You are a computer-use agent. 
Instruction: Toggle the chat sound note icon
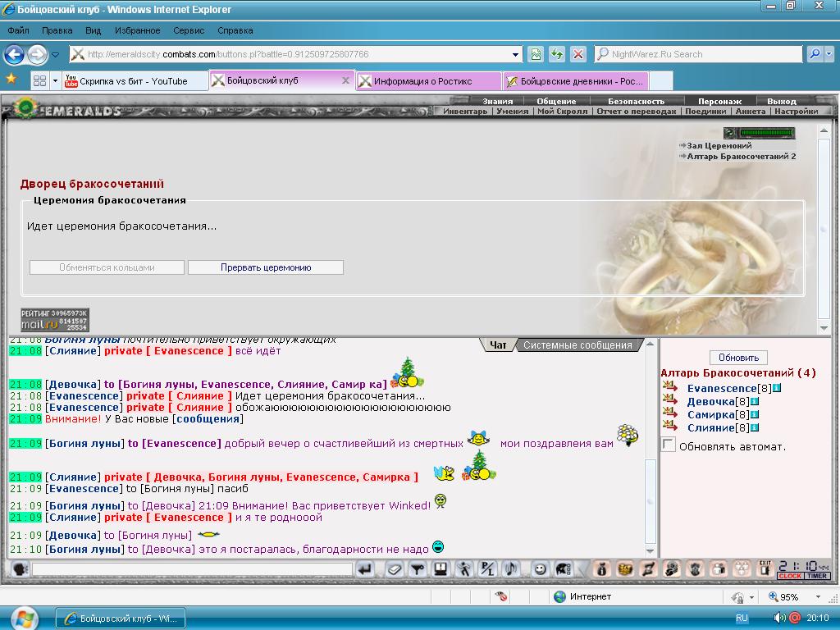click(511, 569)
